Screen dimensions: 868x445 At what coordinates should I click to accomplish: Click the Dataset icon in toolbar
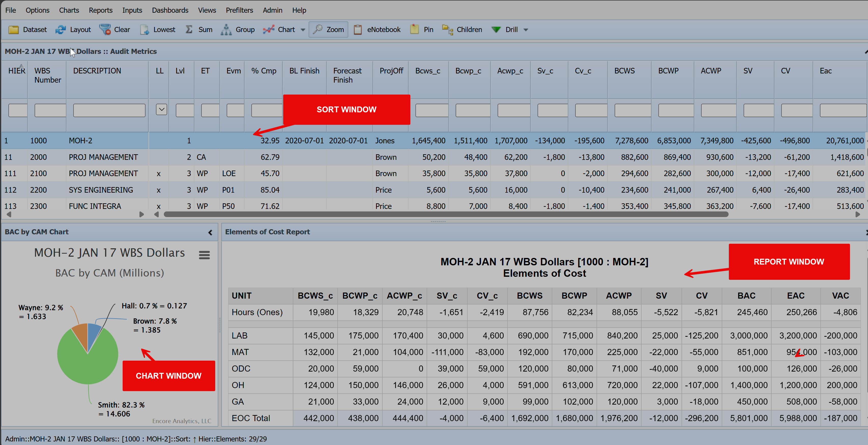click(x=13, y=30)
